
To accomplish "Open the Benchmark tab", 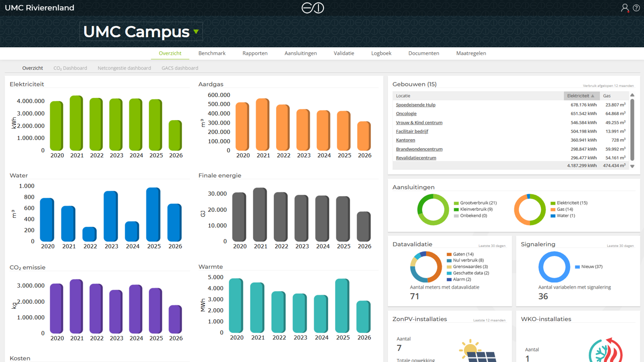I will coord(212,53).
